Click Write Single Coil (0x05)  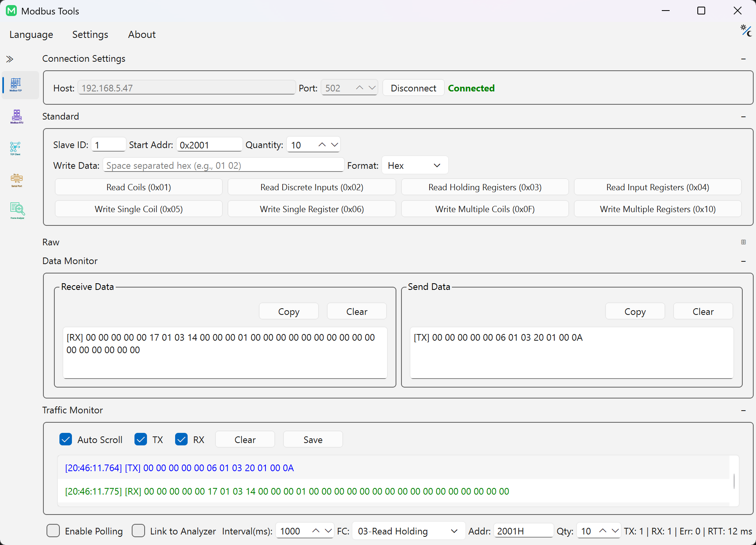point(139,209)
